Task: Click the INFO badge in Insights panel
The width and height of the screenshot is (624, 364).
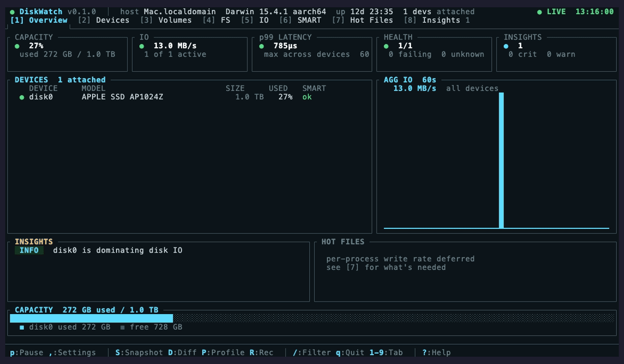Action: pos(29,251)
